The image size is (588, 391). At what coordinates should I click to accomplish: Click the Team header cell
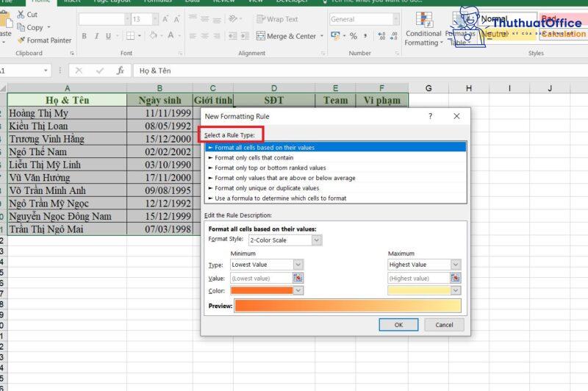point(335,100)
